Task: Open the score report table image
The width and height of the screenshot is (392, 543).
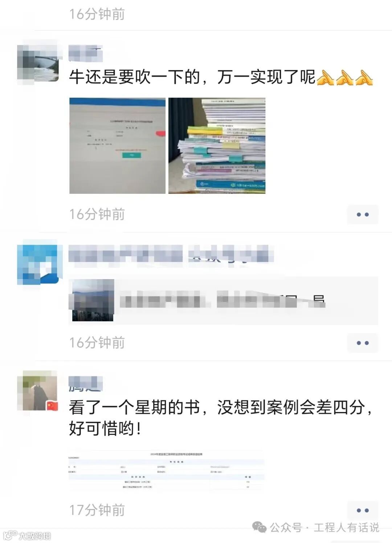Action: 166,470
